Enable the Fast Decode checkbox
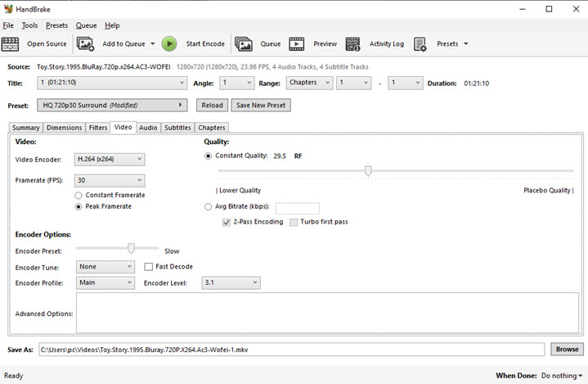 click(x=149, y=267)
